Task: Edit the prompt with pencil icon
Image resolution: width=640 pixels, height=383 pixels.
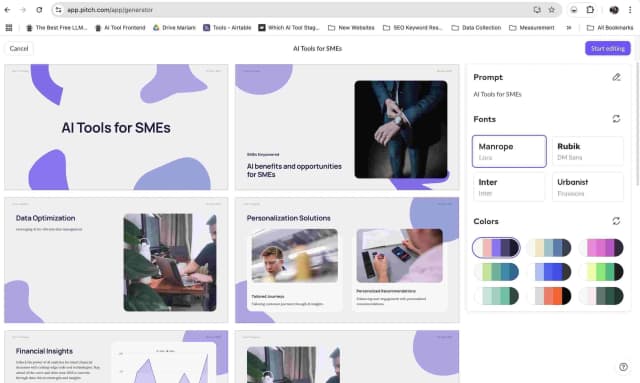Action: [x=616, y=77]
